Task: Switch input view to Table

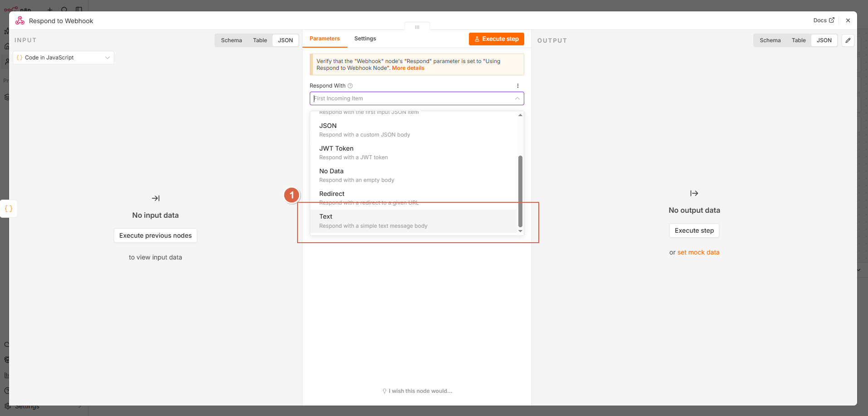Action: coord(260,40)
